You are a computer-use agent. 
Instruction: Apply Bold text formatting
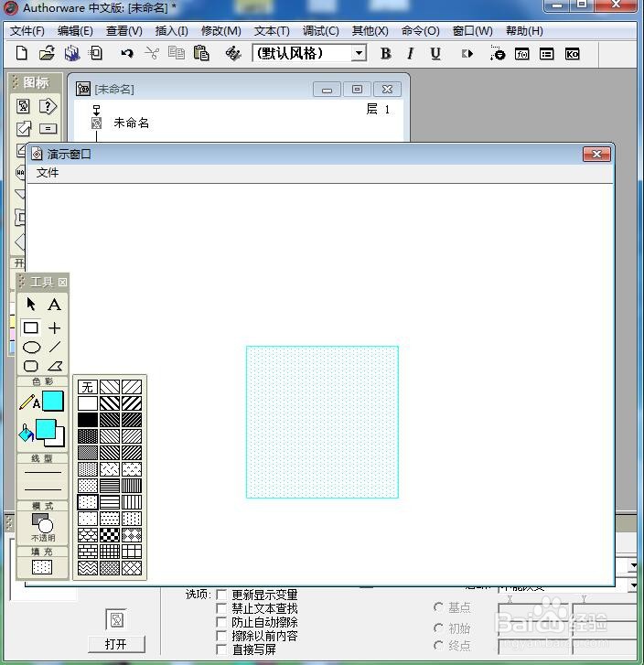point(386,53)
